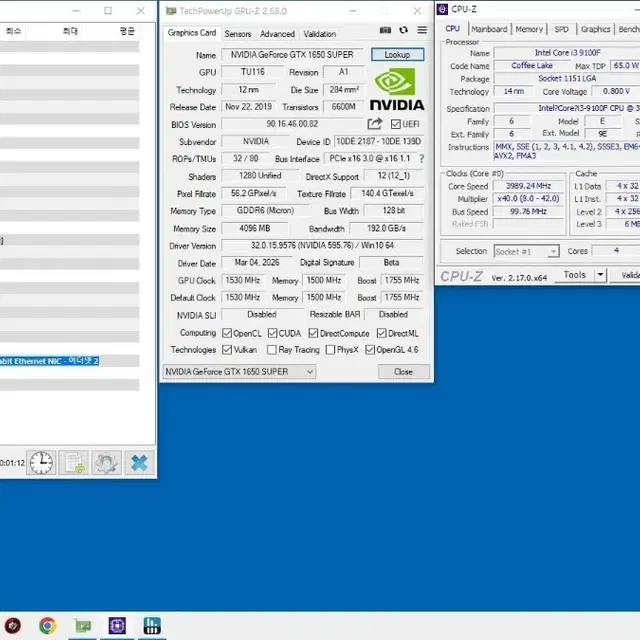Select the CPU tab in CPU-Z

453,29
